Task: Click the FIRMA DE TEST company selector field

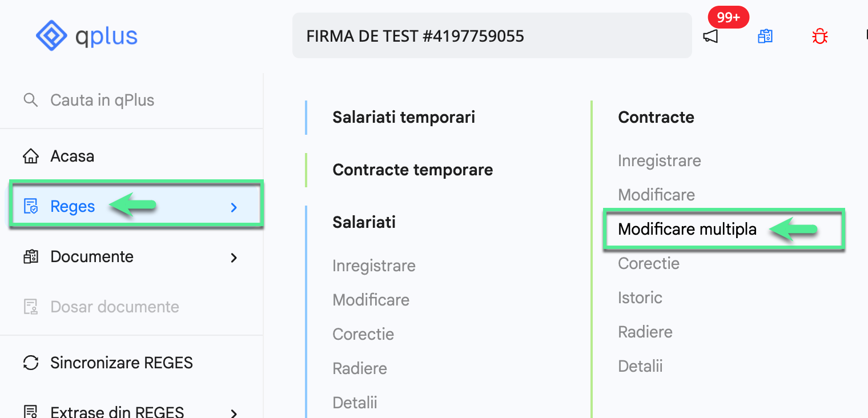Action: point(492,35)
